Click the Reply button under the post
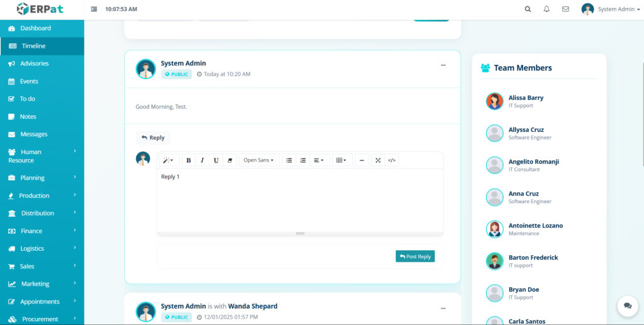Image resolution: width=644 pixels, height=325 pixels. coord(153,138)
